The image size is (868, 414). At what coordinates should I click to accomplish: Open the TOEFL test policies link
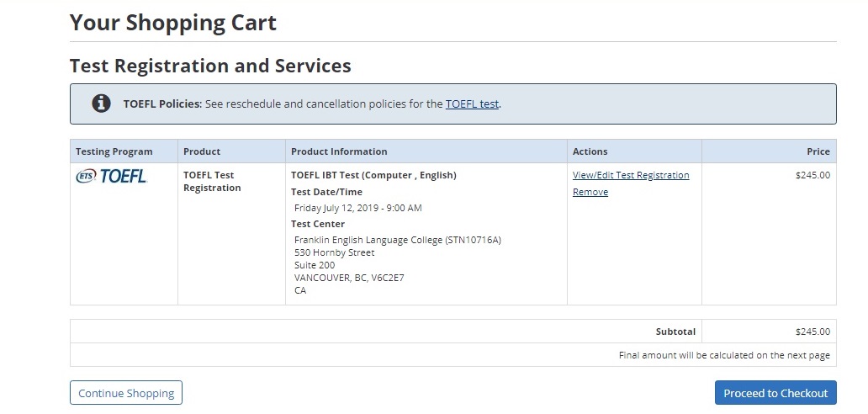[472, 104]
